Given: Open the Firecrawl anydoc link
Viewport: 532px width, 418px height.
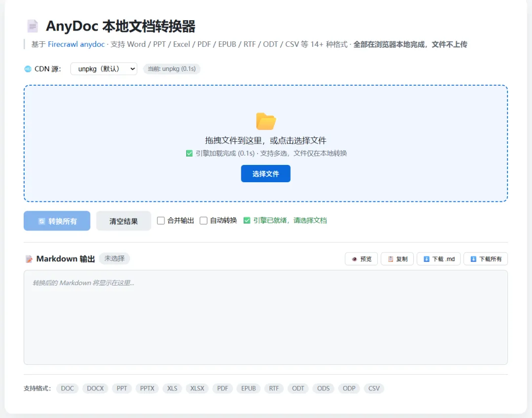Looking at the screenshot, I should click(x=76, y=44).
